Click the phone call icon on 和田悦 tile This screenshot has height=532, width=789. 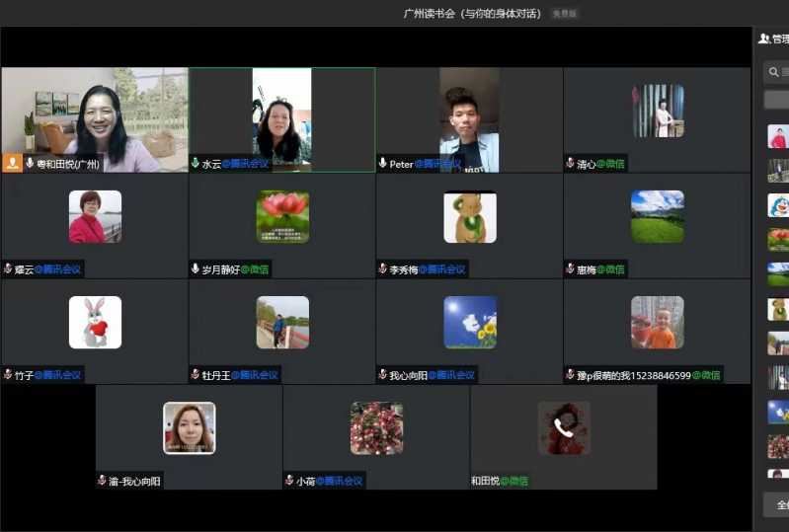pos(564,427)
